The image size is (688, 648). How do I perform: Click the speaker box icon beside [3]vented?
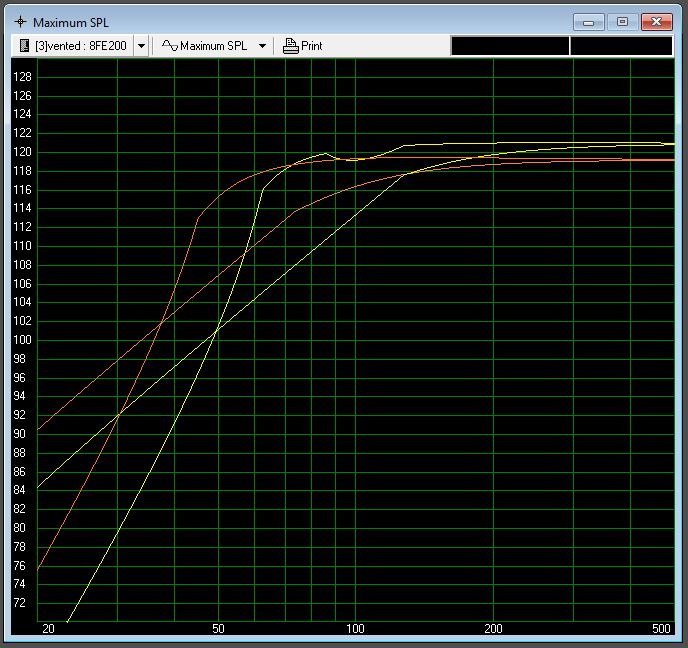[25, 46]
